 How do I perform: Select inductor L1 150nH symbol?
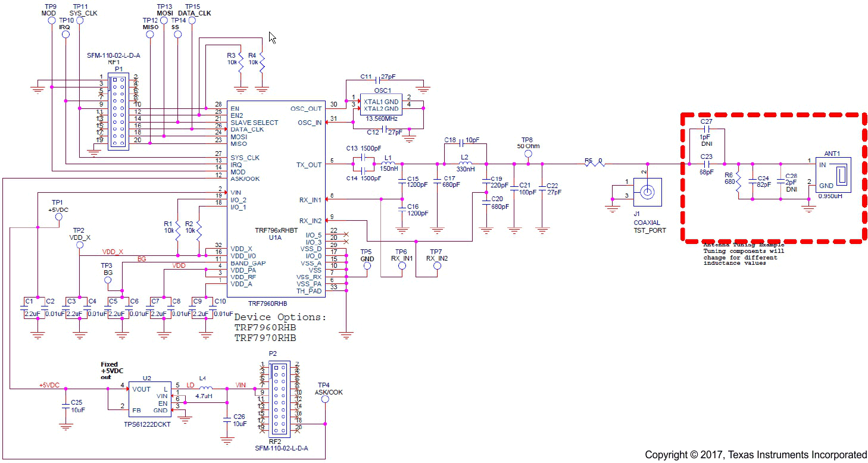pos(388,164)
